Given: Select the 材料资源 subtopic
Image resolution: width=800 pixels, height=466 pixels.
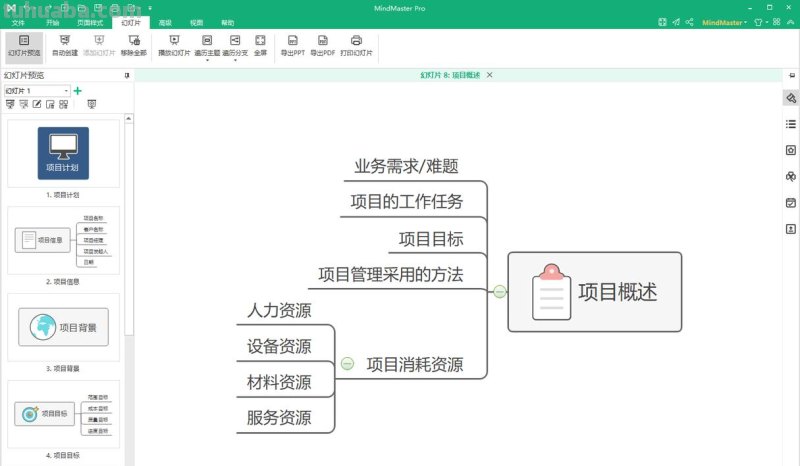Looking at the screenshot, I should [279, 382].
